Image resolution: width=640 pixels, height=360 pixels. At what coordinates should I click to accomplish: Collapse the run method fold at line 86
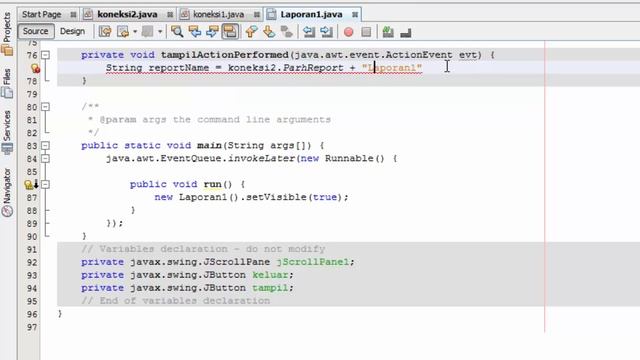(x=45, y=184)
